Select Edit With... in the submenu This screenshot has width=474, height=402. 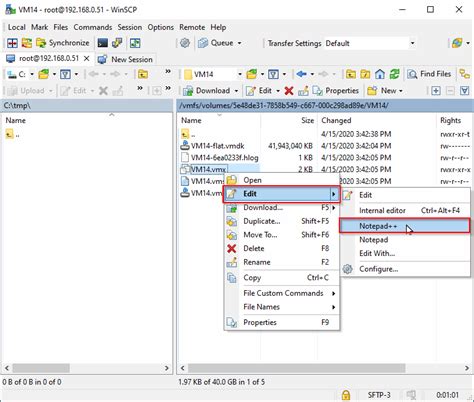click(x=405, y=253)
